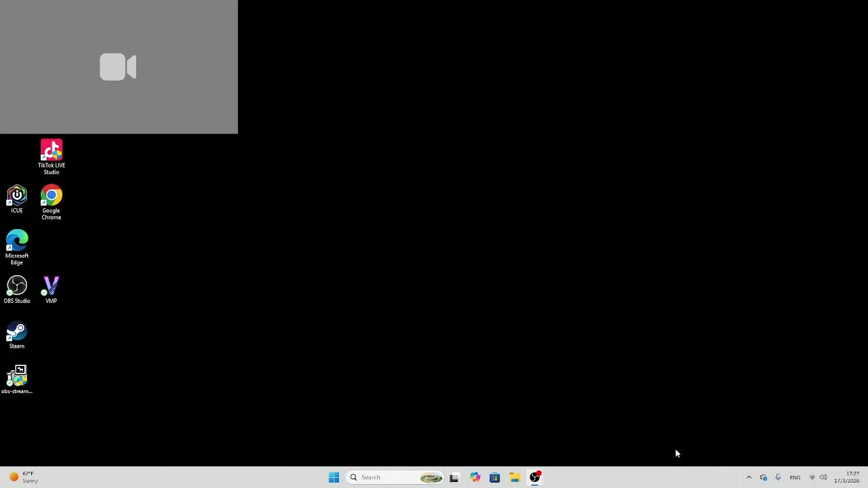Image resolution: width=868 pixels, height=488 pixels.
Task: Select the Steam desktop icon
Action: 17,335
